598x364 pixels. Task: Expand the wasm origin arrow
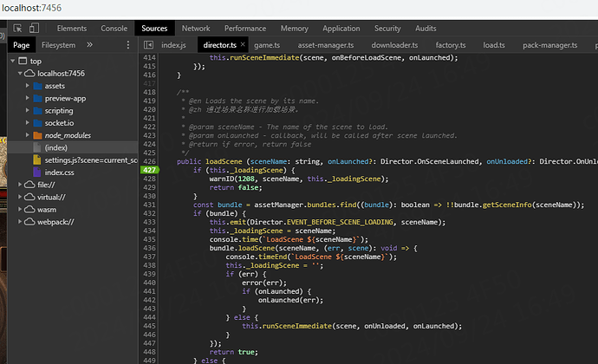pyautogui.click(x=20, y=210)
